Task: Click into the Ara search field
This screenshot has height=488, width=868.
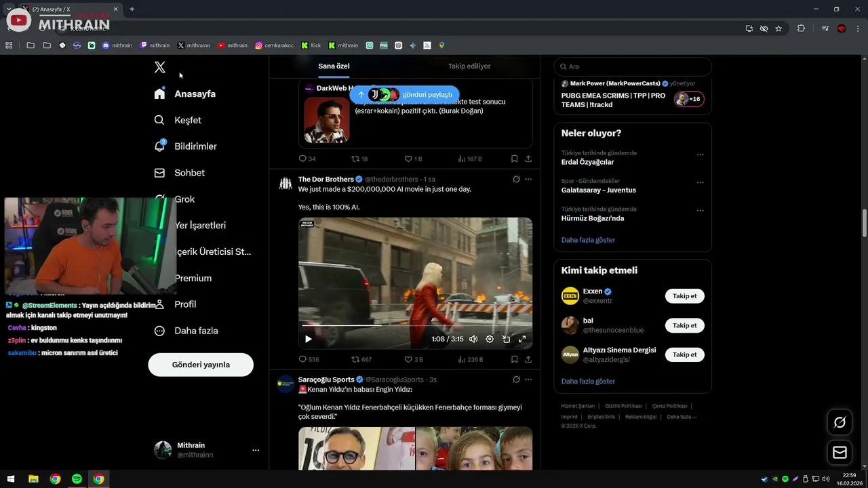Action: (633, 66)
